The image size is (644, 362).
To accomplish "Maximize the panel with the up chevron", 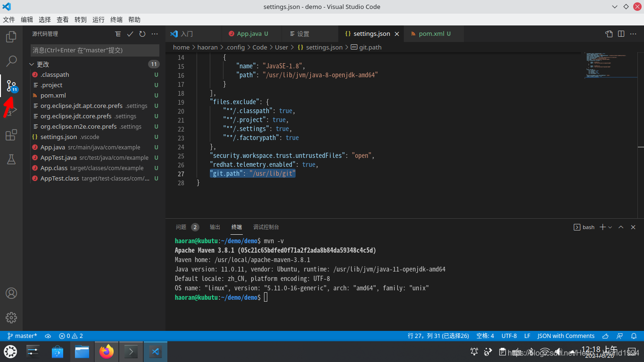I will (x=621, y=227).
